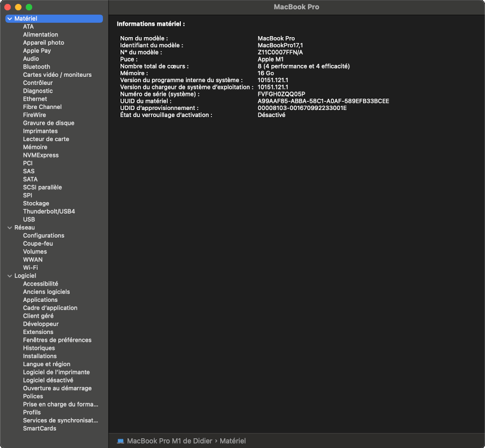Show the Alimentation power details

pos(40,34)
